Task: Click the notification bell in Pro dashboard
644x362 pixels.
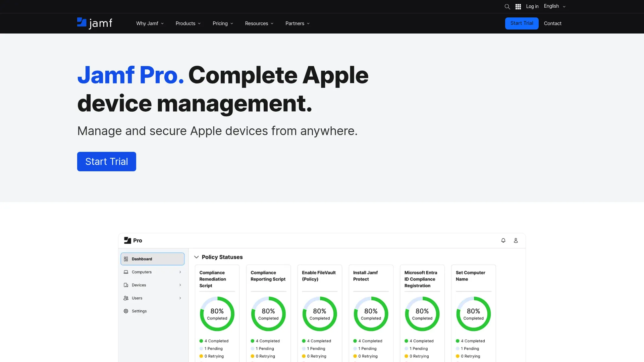Action: click(503, 240)
